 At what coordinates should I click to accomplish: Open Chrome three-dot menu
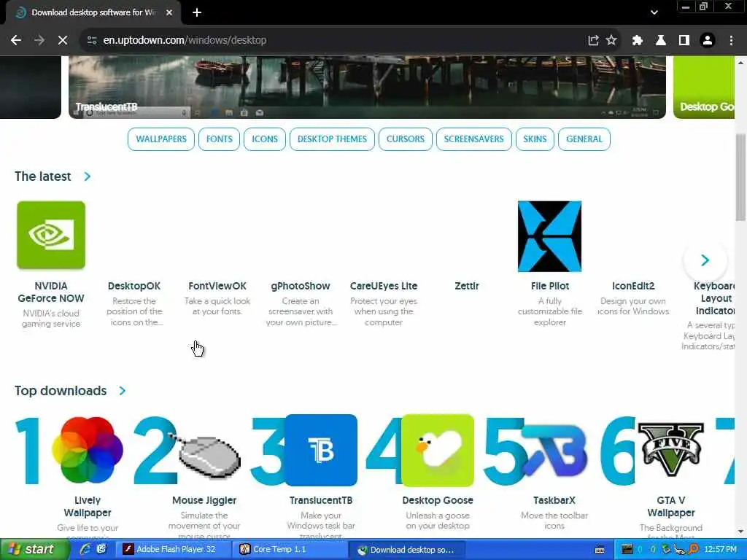[731, 40]
